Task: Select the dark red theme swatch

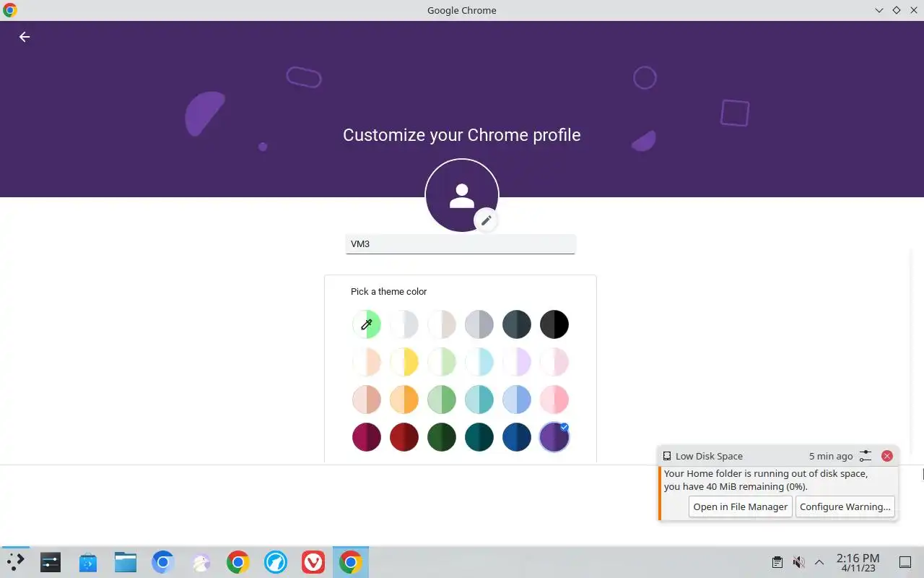Action: pos(404,437)
